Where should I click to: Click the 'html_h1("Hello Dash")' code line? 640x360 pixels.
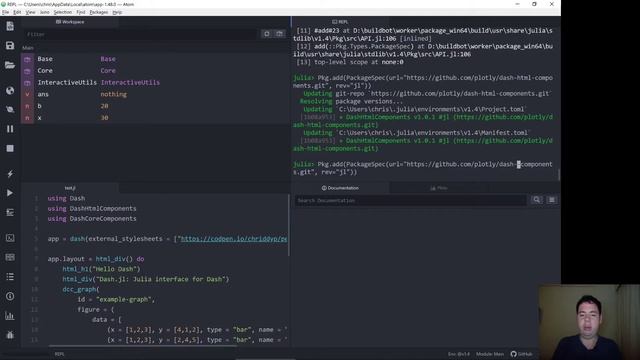(101, 269)
